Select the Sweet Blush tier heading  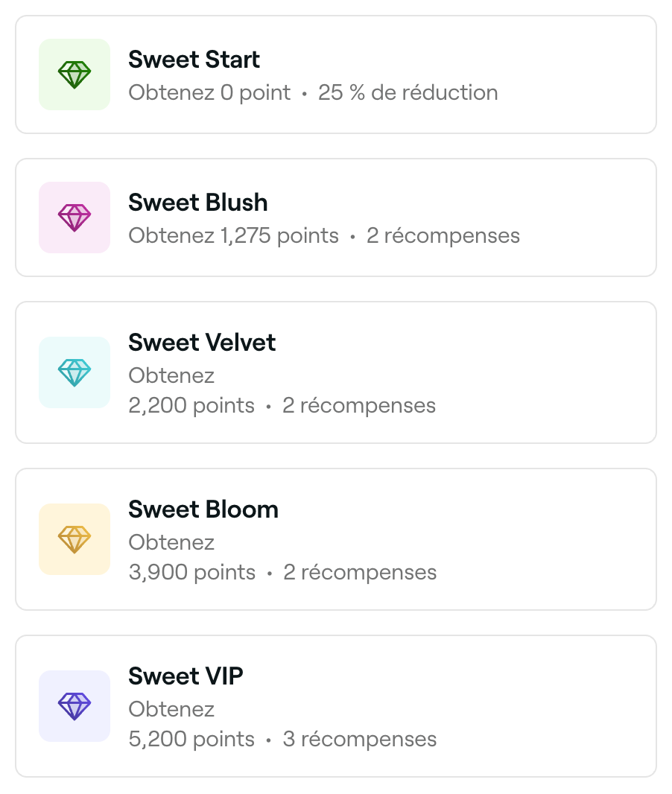point(198,203)
